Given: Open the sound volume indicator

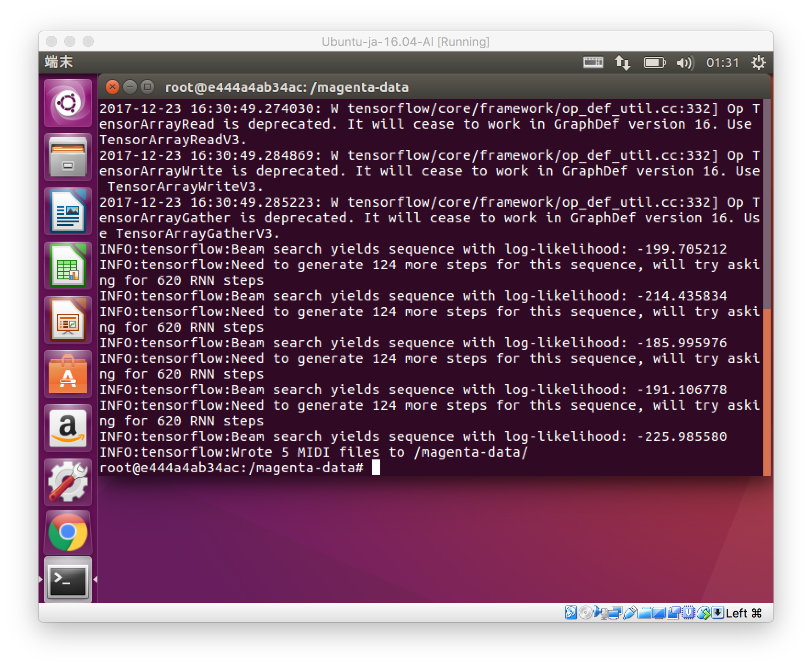Looking at the screenshot, I should click(x=685, y=62).
